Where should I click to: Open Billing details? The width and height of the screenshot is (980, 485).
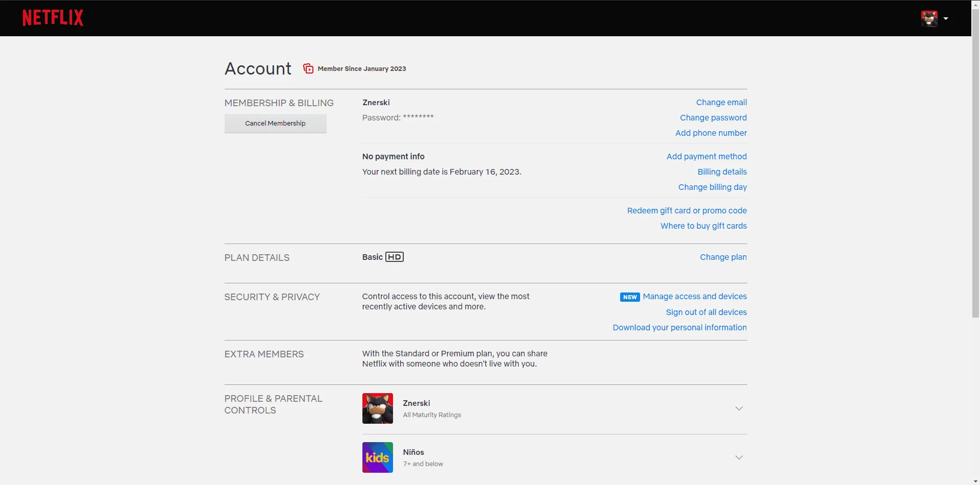tap(722, 172)
